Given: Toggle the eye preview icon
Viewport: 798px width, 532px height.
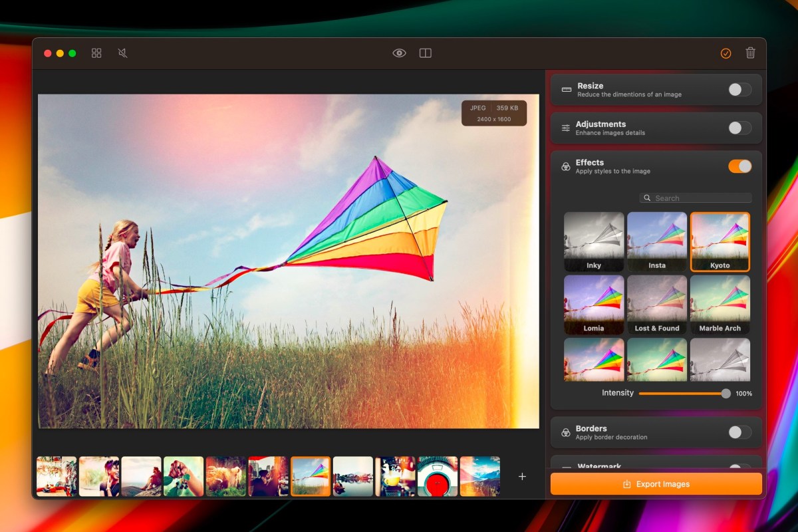Looking at the screenshot, I should tap(399, 53).
